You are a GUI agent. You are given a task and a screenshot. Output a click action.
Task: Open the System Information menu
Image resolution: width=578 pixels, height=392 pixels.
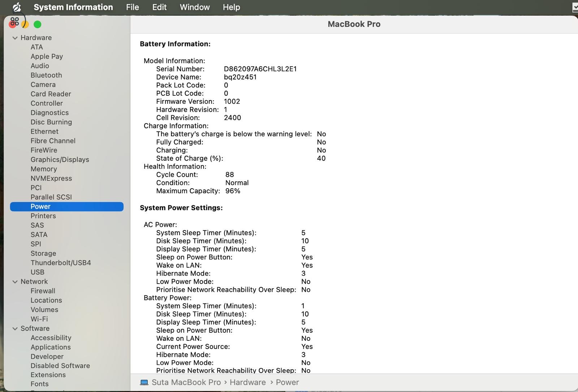coord(73,7)
